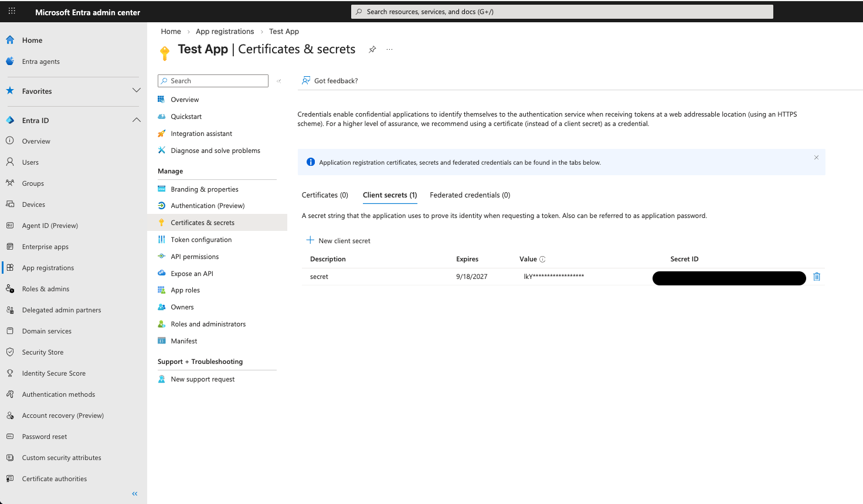Screen dimensions: 863x504
Task: Focus the resource menu Search field
Action: pyautogui.click(x=217, y=81)
